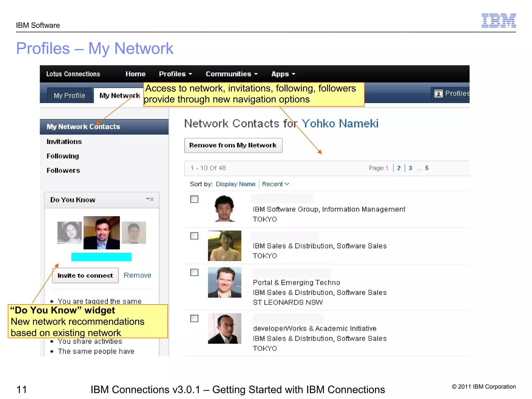Click the center recommended man's photo
This screenshot has width=532, height=399.
102,233
